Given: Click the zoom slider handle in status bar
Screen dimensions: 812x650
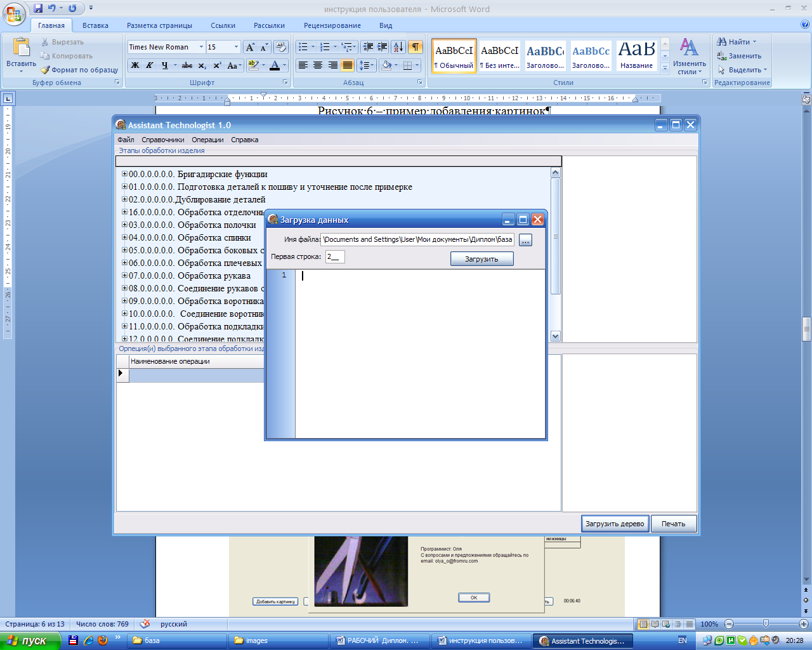Looking at the screenshot, I should pos(766,624).
